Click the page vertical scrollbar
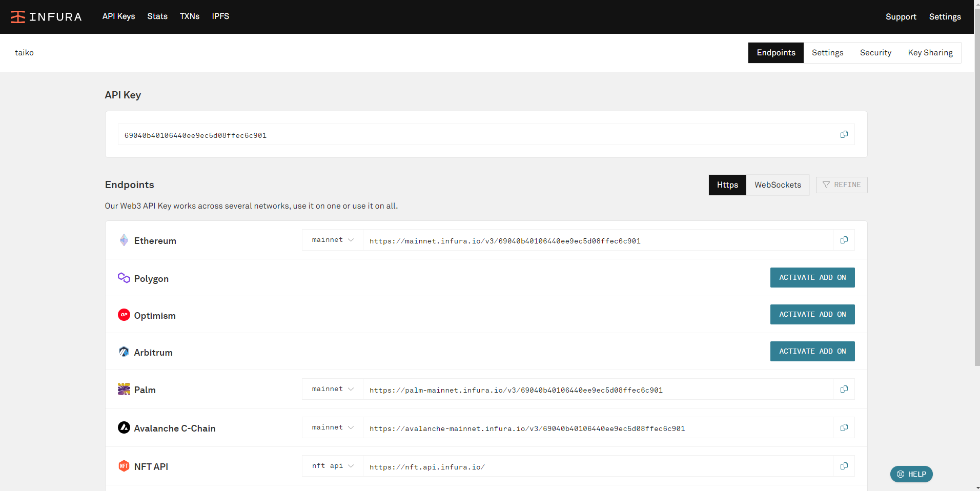 (977, 187)
